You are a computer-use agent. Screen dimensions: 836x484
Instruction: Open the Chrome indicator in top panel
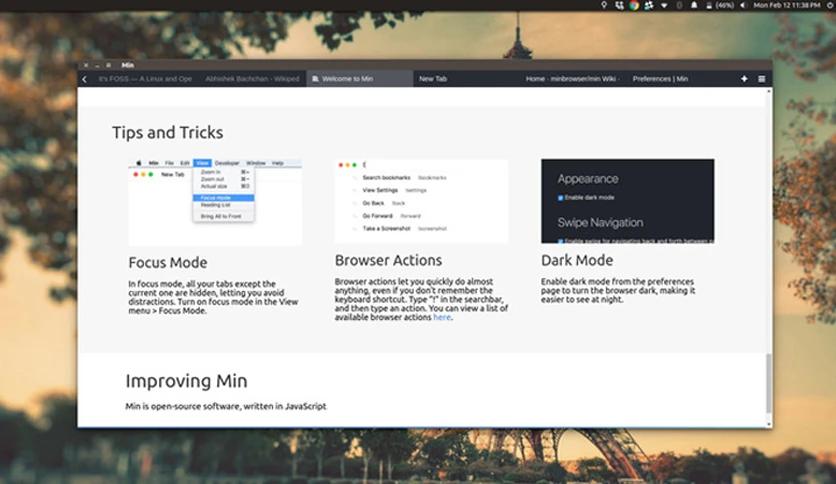[x=633, y=5]
